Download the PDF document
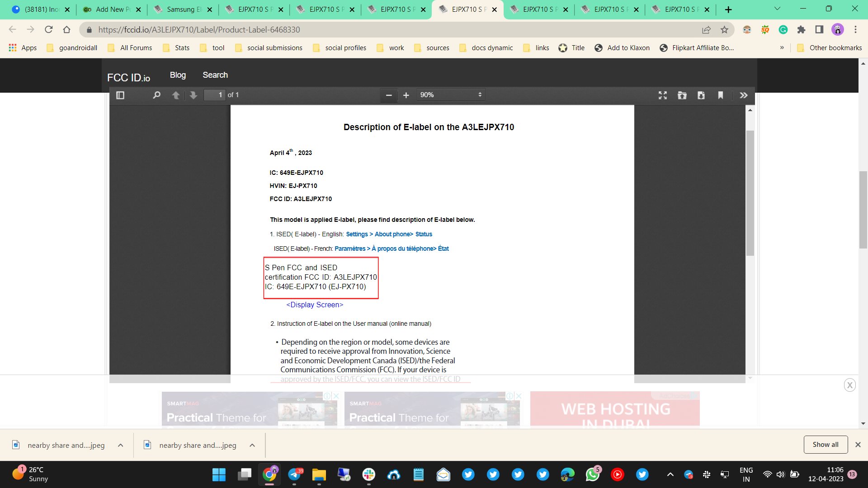This screenshot has width=868, height=488. pos(701,95)
